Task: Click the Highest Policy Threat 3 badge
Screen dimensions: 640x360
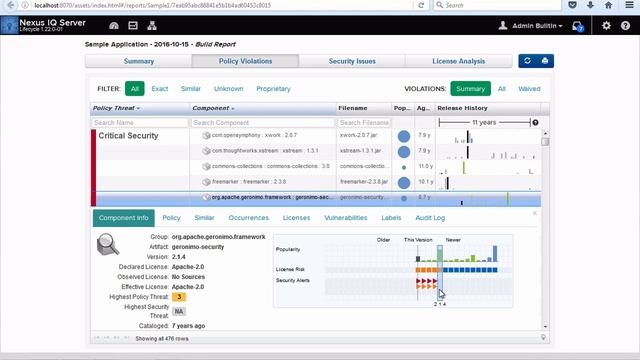Action: [179, 297]
